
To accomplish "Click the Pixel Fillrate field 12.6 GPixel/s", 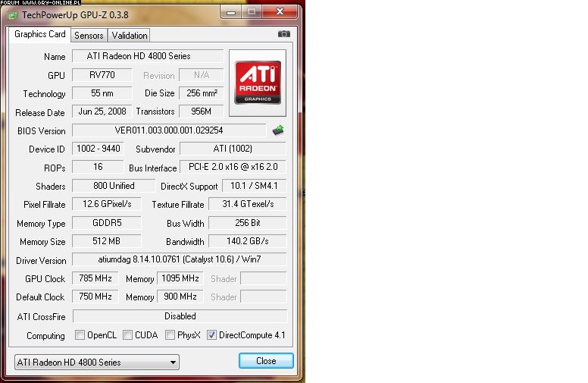I will pos(107,204).
